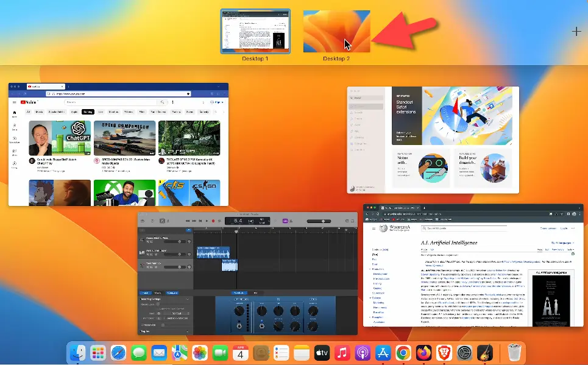Toggle the GarageBand metronome button
This screenshot has width=588, height=365.
click(x=291, y=221)
